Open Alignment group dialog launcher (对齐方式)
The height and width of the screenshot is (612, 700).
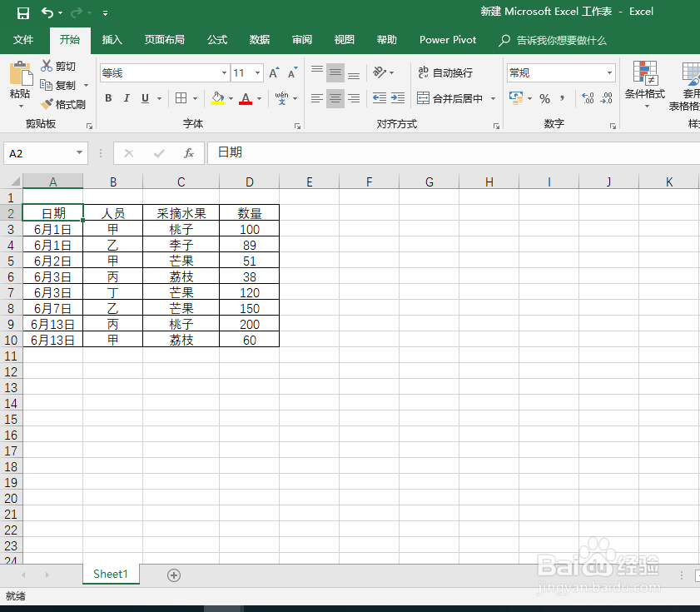496,127
